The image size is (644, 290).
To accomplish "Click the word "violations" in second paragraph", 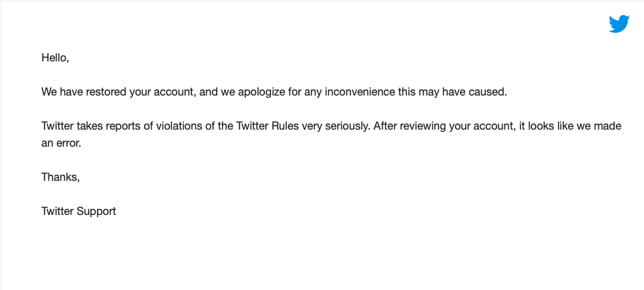I will 180,126.
